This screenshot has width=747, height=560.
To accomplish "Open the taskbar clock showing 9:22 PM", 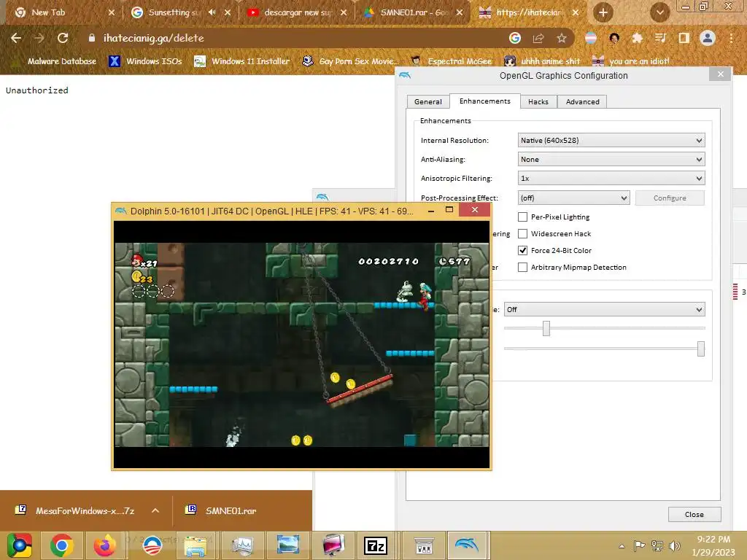I will coord(713,545).
